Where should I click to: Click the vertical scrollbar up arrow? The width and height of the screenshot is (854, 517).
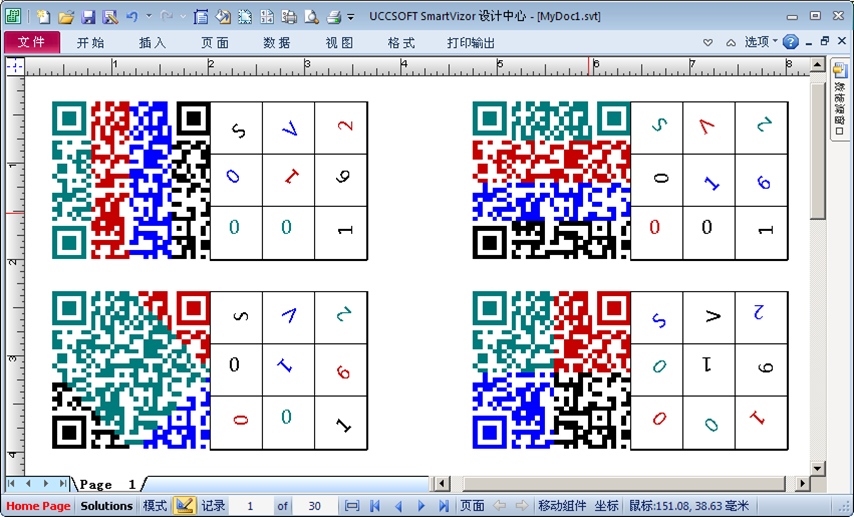818,65
